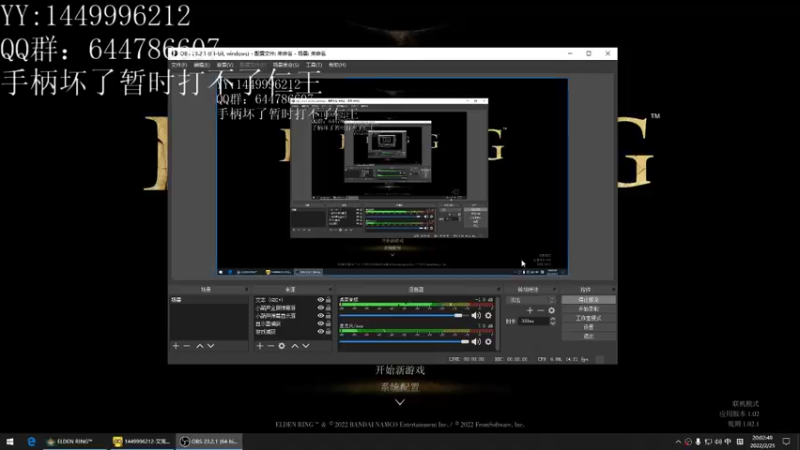
Task: Move the scene down with the Scenes down arrow
Action: [211, 346]
